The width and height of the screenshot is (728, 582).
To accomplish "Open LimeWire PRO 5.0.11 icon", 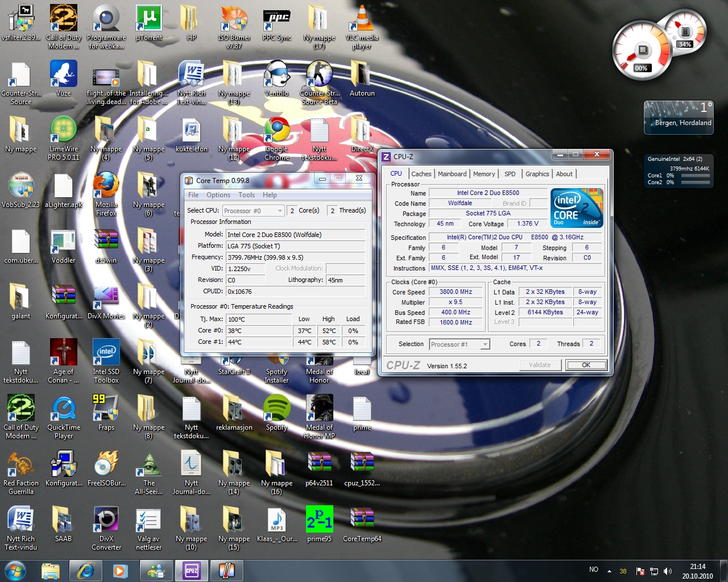I will [64, 138].
